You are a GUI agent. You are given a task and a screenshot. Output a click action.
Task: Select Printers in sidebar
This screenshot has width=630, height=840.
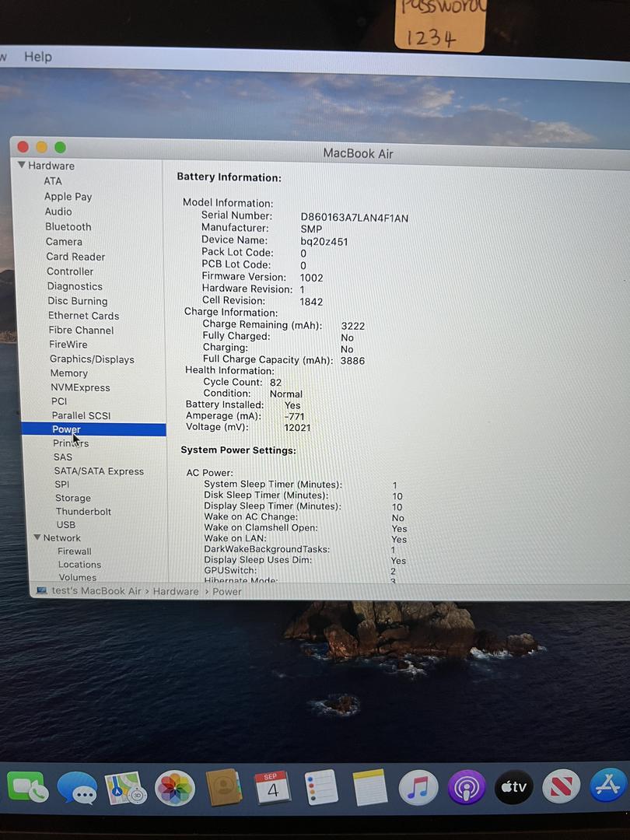point(71,443)
